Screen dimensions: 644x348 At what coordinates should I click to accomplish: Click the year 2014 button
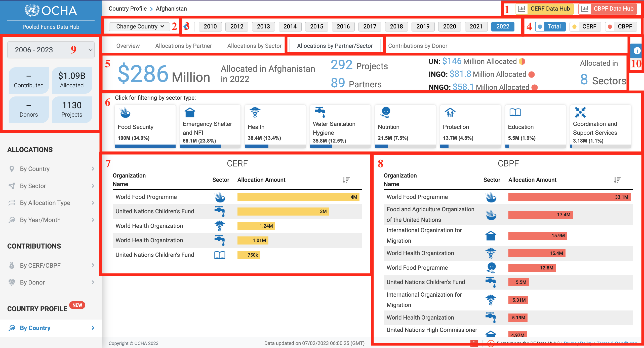[x=290, y=26]
